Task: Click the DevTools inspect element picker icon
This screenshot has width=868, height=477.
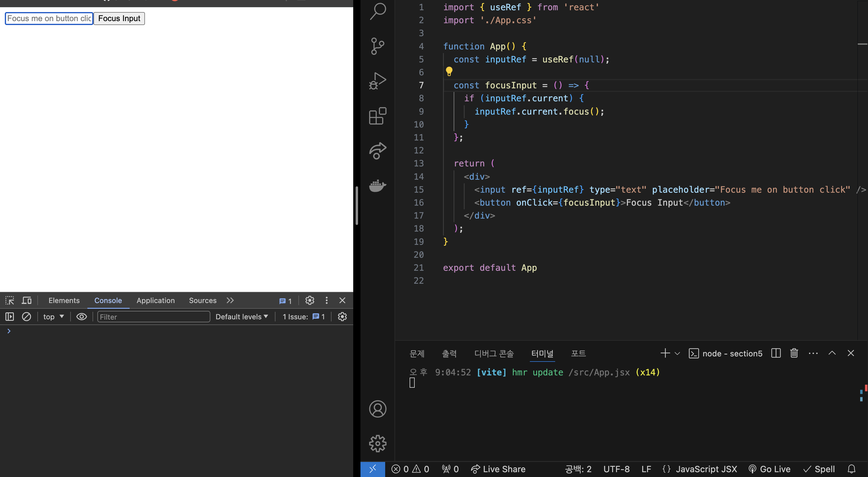Action: click(x=9, y=300)
